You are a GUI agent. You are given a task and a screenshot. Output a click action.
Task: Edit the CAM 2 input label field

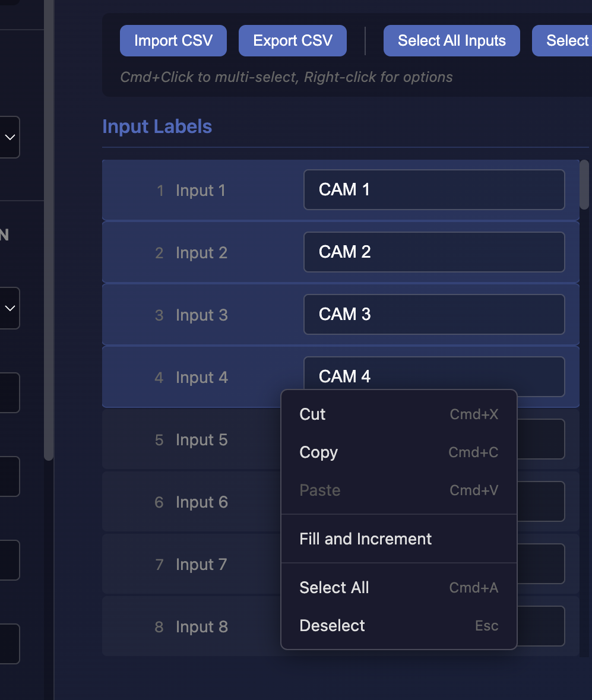[434, 252]
